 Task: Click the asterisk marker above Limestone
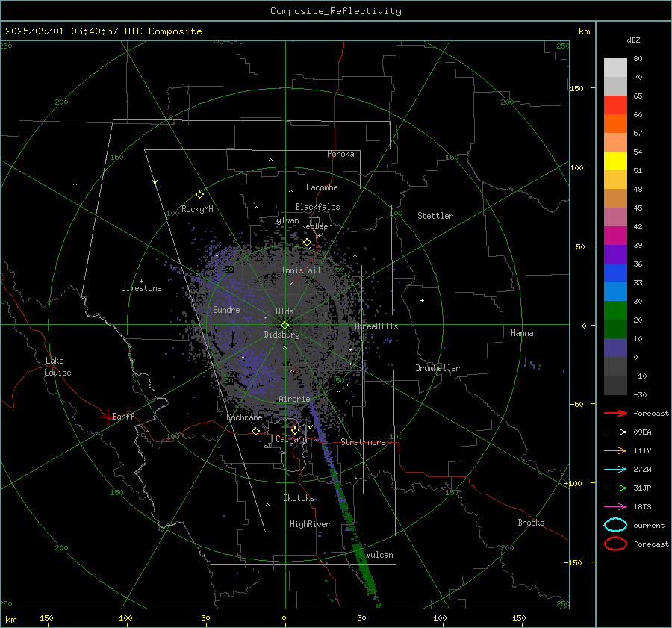[x=141, y=282]
